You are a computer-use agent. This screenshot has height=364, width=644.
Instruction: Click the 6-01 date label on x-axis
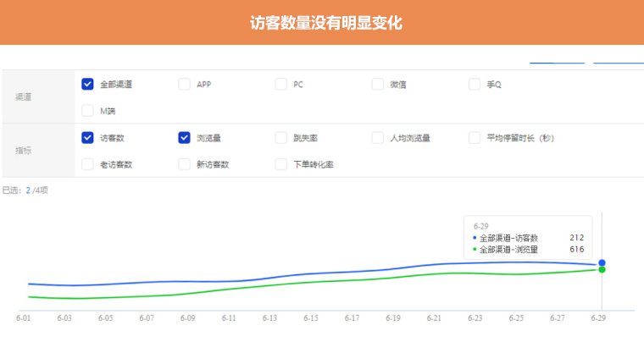(x=24, y=318)
